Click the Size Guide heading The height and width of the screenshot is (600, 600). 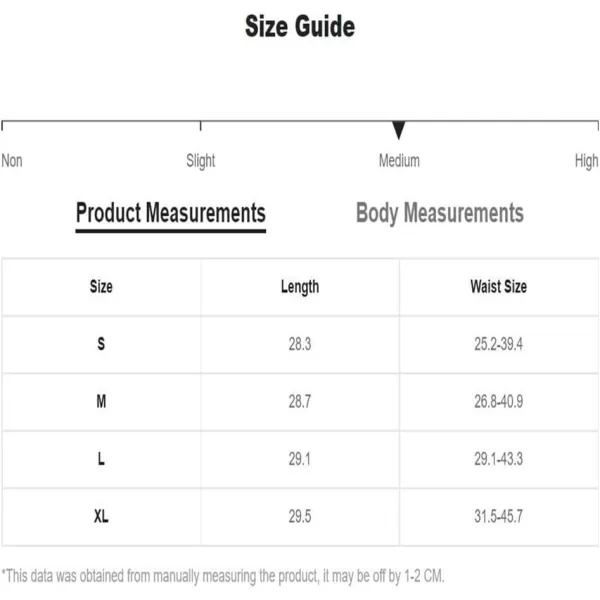point(300,26)
